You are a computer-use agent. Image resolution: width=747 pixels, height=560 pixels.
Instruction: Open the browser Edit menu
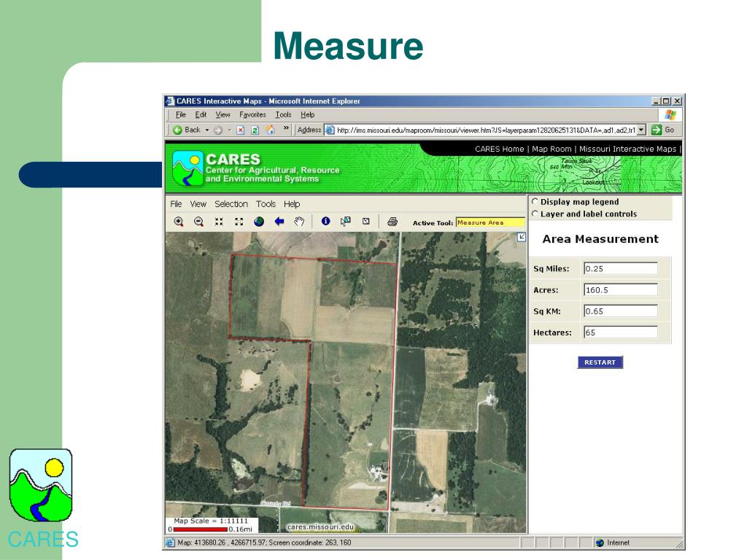pyautogui.click(x=201, y=114)
